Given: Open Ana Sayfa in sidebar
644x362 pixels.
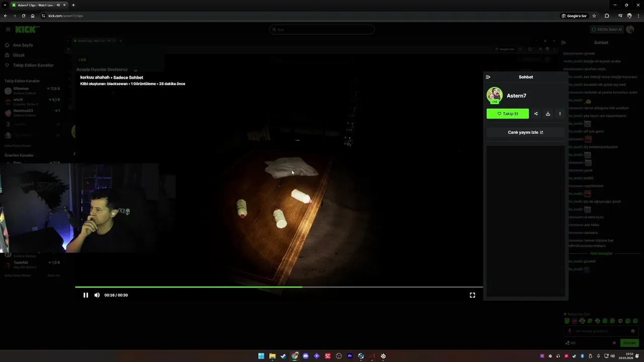Looking at the screenshot, I should [23, 45].
